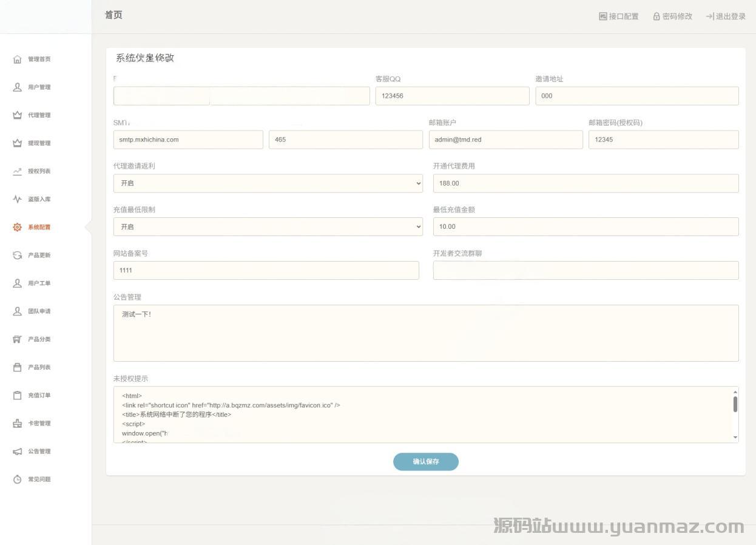
Task: Navigate to 盗版入库 page
Action: (x=39, y=199)
